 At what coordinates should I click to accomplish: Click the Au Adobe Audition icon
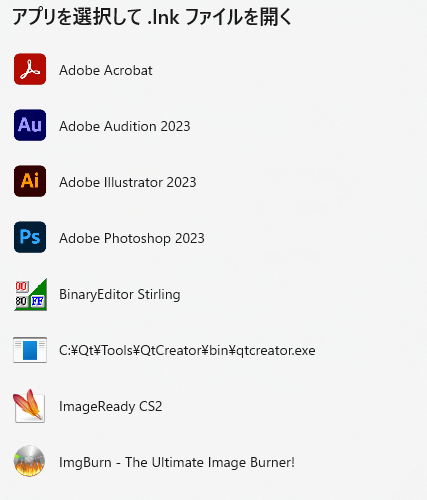[x=30, y=125]
